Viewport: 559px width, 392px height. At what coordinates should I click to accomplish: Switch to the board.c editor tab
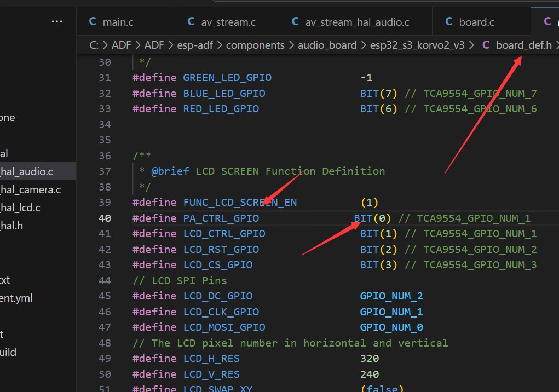(476, 22)
